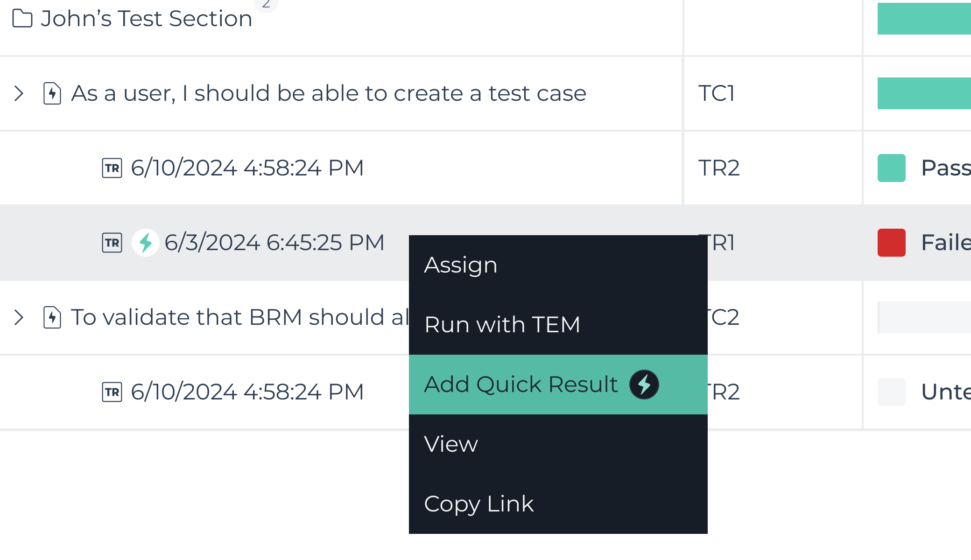Expand the 'As a user' test case row

point(19,93)
